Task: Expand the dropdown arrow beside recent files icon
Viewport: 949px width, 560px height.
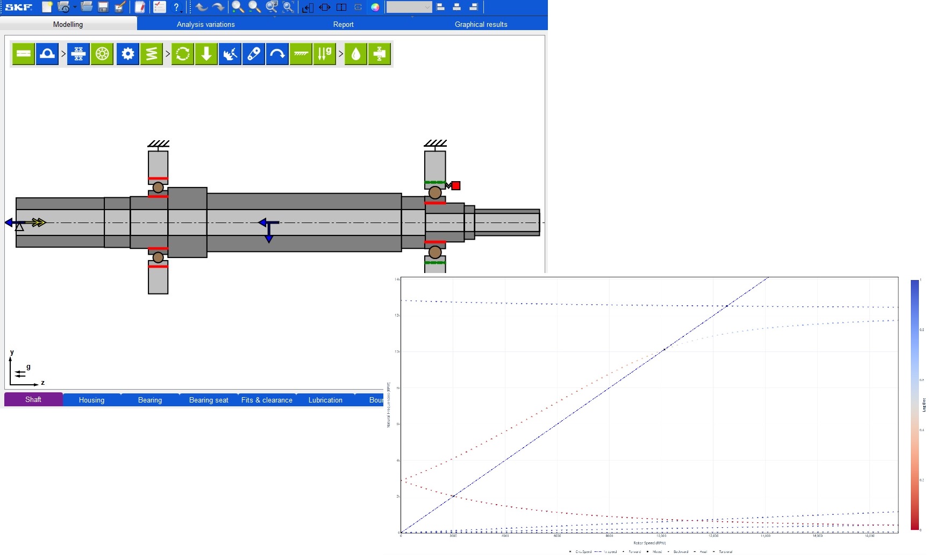Action: coord(75,7)
